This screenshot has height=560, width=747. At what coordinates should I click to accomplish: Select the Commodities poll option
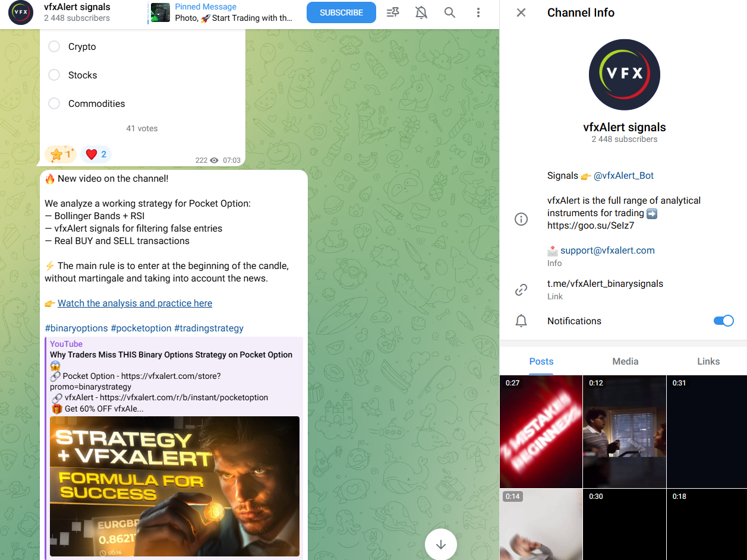(x=54, y=103)
